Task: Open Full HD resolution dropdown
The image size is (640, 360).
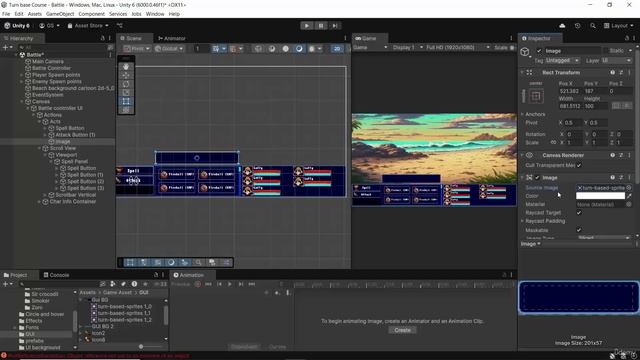Action: (458, 48)
